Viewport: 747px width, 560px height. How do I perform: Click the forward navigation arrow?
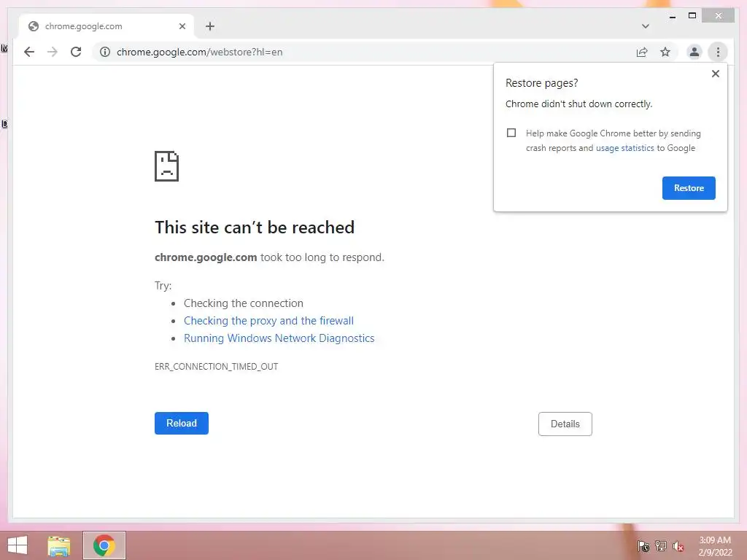[x=53, y=52]
